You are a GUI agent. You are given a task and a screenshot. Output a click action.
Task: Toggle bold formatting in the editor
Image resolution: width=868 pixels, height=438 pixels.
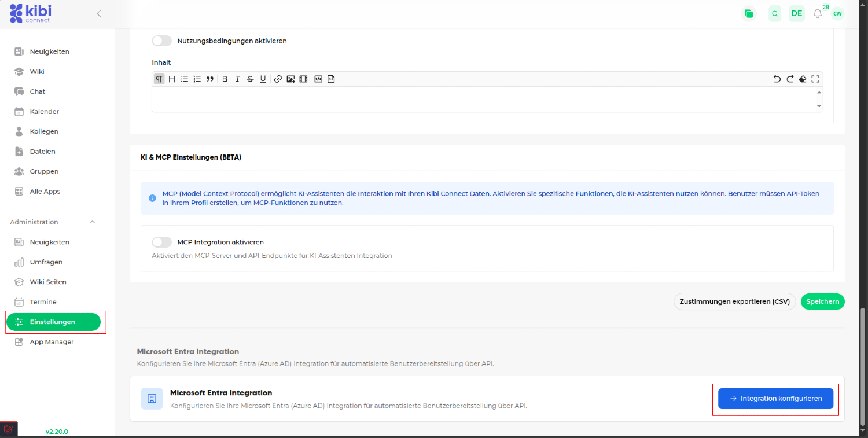pyautogui.click(x=225, y=79)
